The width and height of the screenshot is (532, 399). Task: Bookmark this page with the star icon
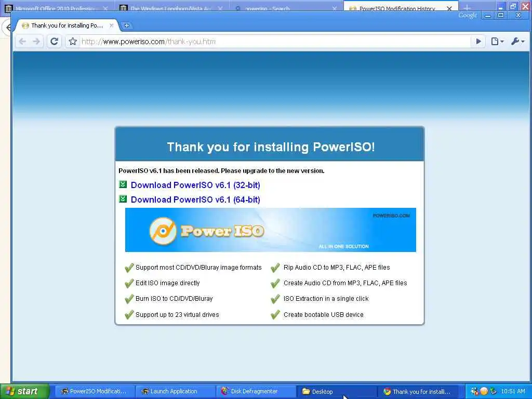click(73, 42)
